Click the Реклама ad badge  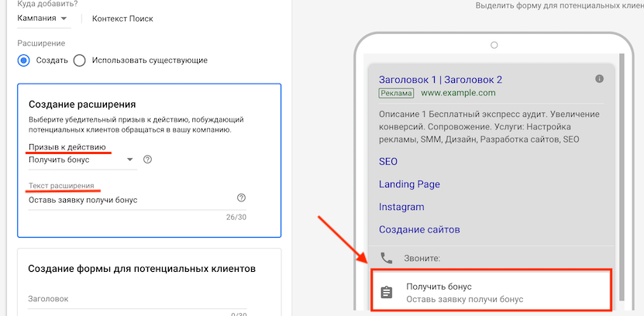click(397, 93)
